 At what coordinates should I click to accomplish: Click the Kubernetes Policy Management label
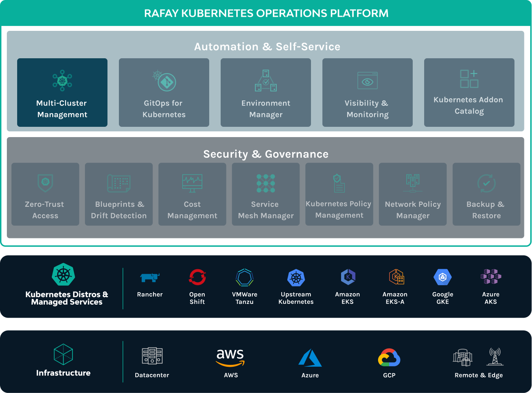point(339,209)
